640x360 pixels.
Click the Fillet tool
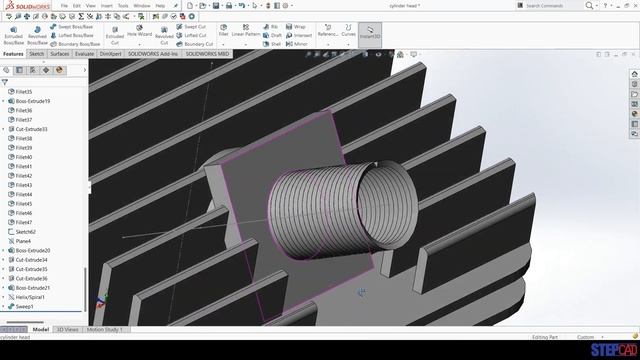223,30
